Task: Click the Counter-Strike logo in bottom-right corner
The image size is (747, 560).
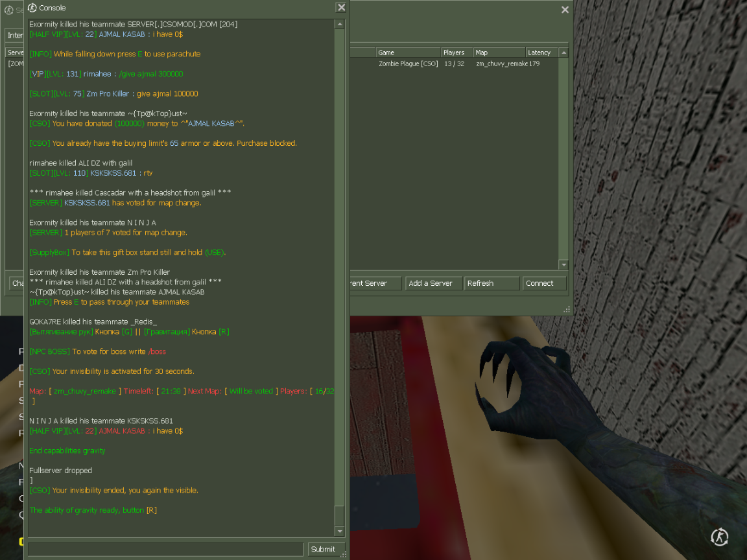Action: (719, 537)
